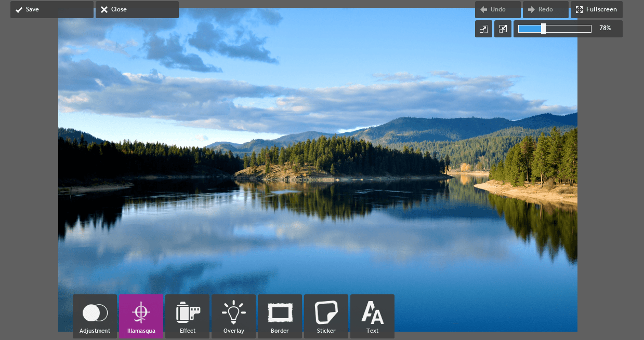
Task: Click the blue filled part of zoom slider
Action: tap(529, 29)
